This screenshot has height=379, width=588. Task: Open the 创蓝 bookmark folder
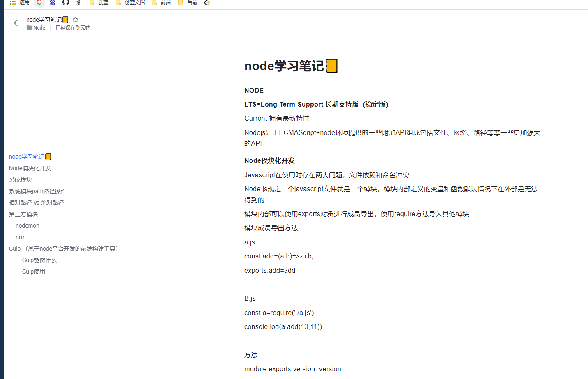click(x=99, y=2)
